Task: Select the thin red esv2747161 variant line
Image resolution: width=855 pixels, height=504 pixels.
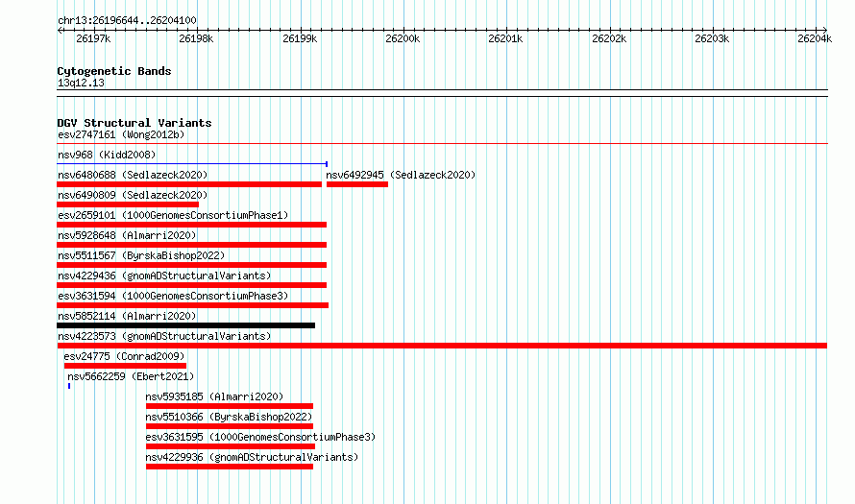Action: click(x=442, y=144)
